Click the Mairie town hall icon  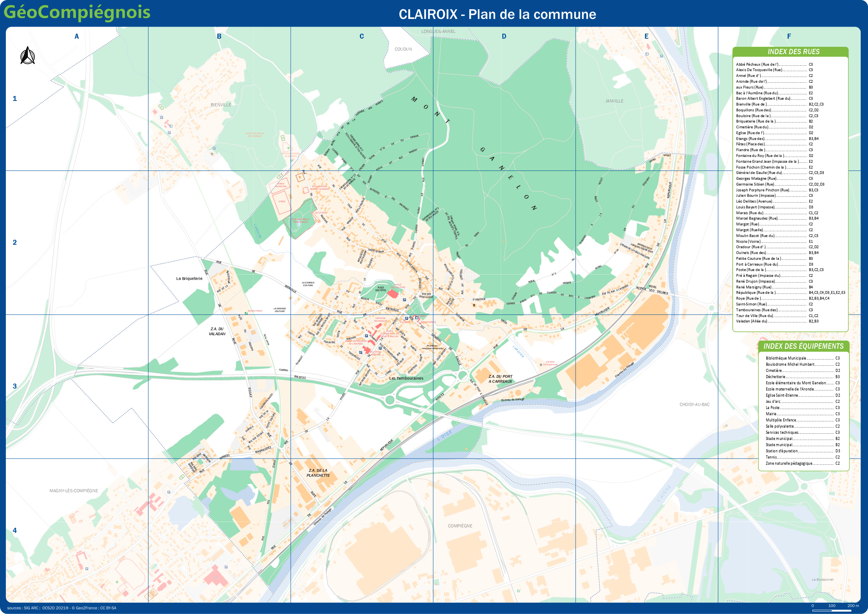pos(417,318)
